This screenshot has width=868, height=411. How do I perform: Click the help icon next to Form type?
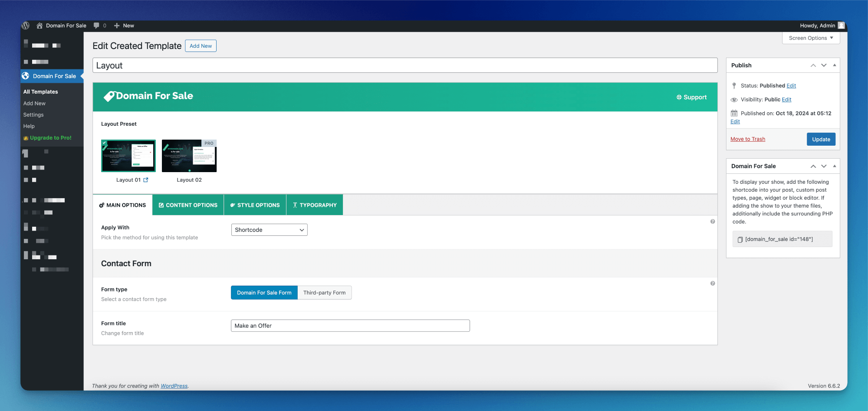click(713, 284)
